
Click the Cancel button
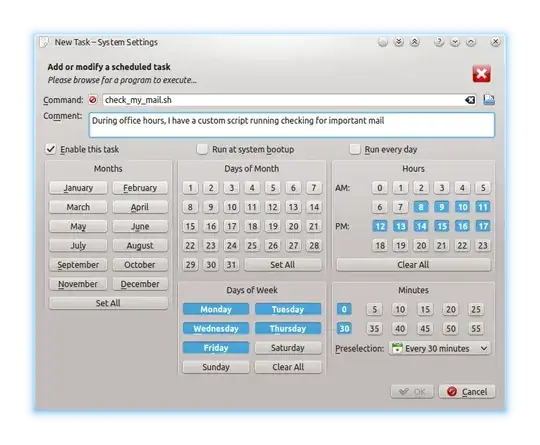467,392
